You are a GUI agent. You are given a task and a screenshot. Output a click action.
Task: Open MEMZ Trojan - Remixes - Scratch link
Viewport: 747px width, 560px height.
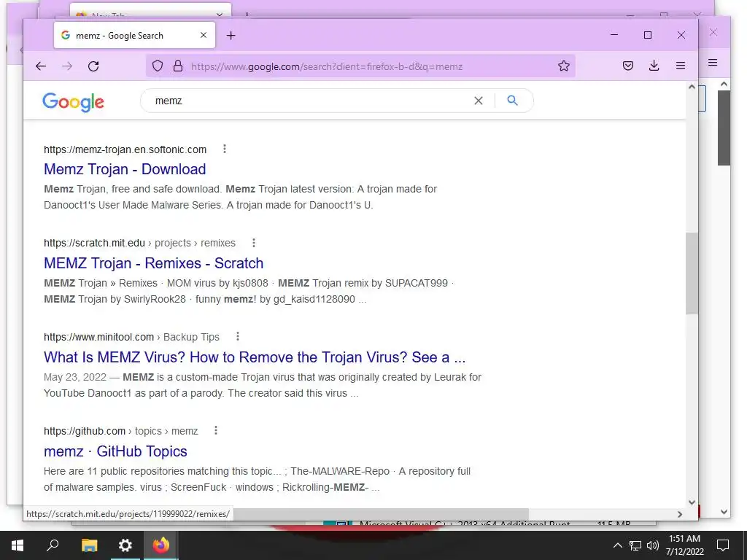click(153, 262)
